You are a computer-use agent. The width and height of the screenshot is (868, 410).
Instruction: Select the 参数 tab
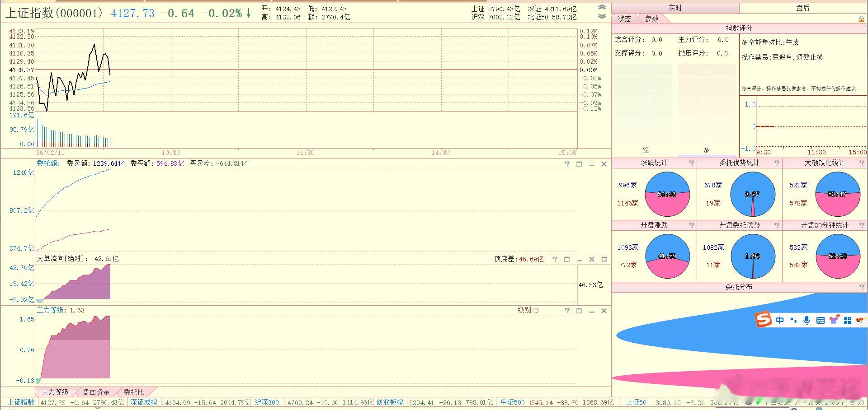click(651, 19)
